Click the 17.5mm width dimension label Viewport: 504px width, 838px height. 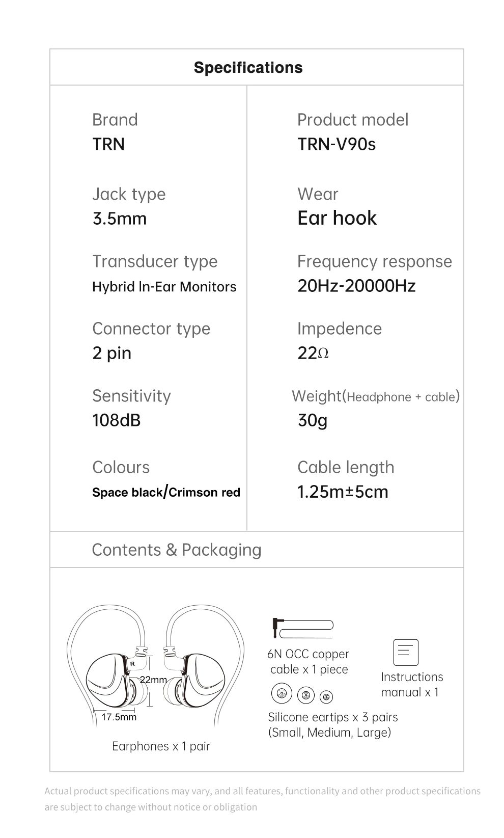tap(119, 717)
